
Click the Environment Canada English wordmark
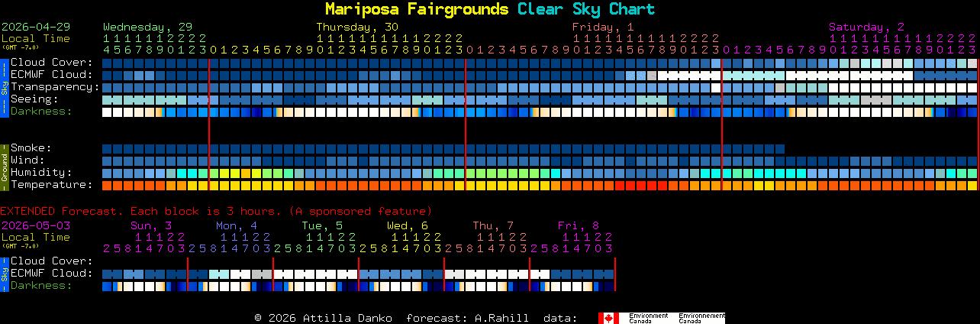648,318
